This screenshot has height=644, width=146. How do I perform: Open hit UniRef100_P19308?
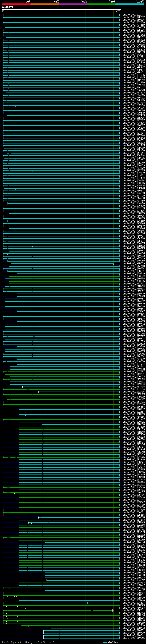click(134, 319)
